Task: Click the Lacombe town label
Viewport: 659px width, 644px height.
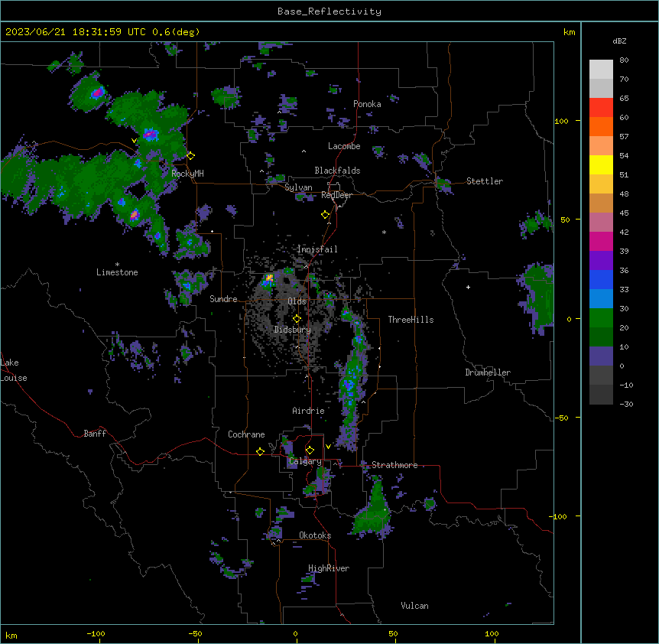Action: click(x=344, y=146)
